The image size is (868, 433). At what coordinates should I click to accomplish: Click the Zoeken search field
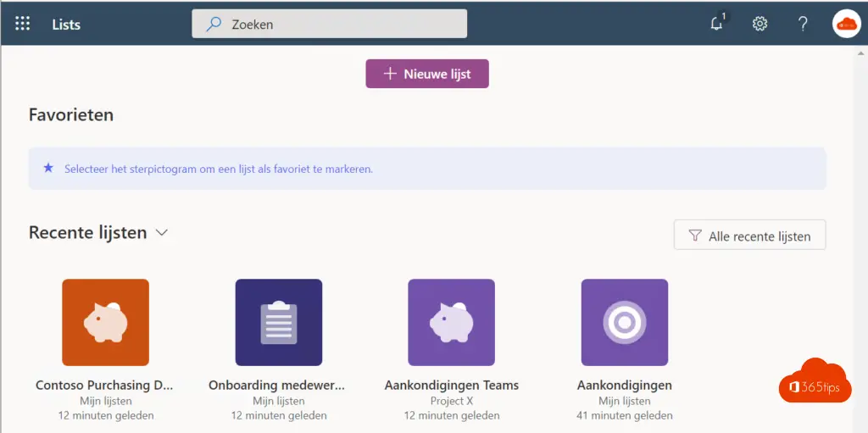330,24
